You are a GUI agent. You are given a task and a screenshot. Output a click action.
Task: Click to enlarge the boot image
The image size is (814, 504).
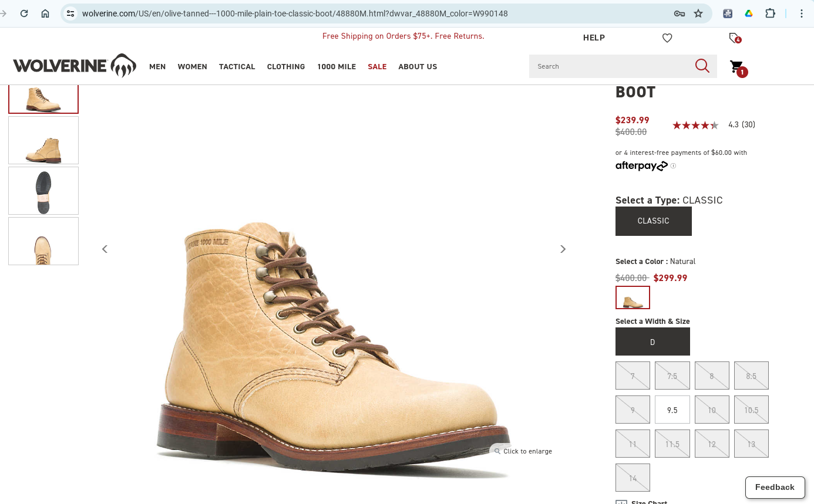(x=523, y=451)
